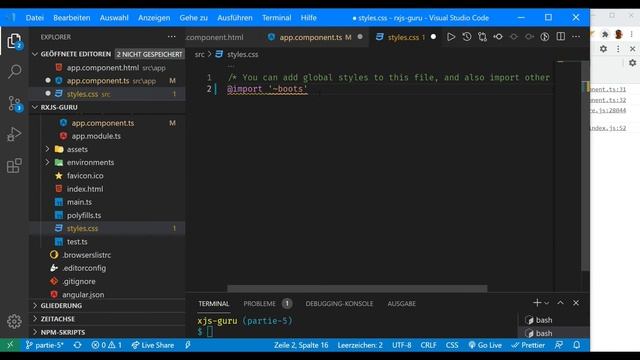This screenshot has width=640, height=360.
Task: Open Source Control view in activity bar
Action: click(x=14, y=103)
